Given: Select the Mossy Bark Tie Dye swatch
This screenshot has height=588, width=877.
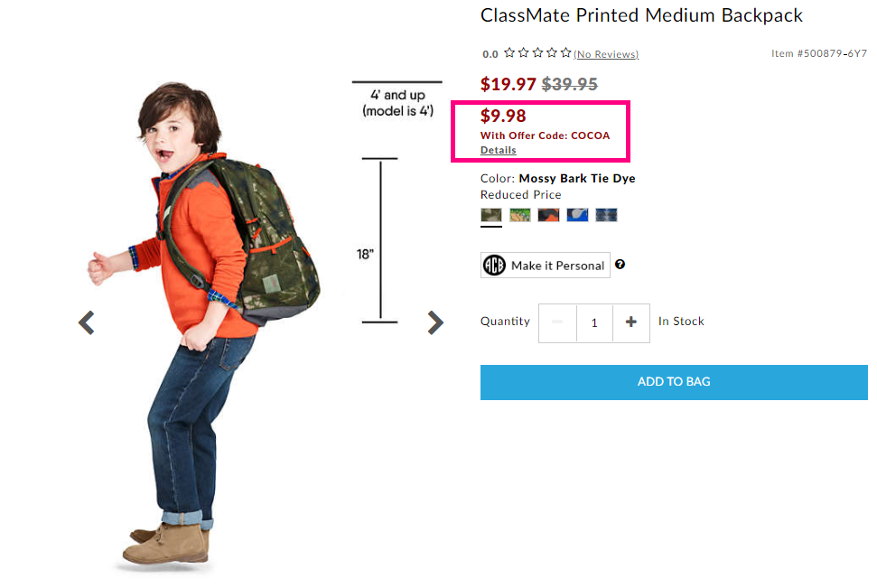Looking at the screenshot, I should 491,215.
